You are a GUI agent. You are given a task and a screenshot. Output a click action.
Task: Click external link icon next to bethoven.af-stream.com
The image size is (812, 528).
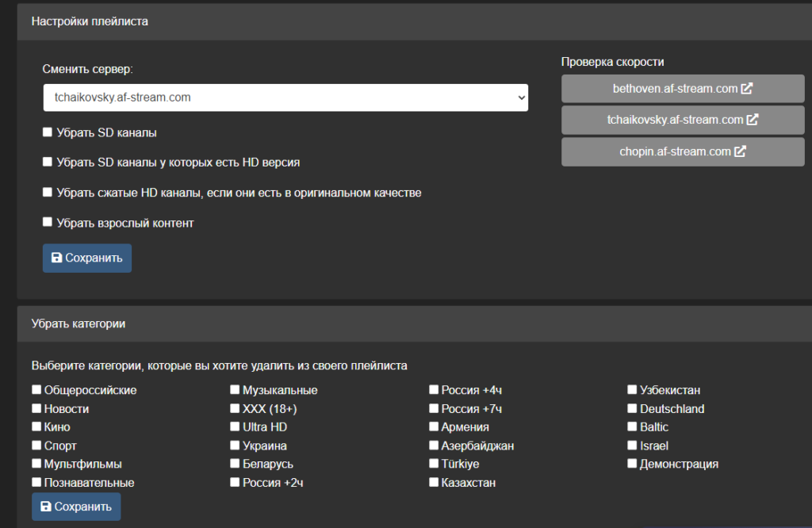(x=746, y=89)
